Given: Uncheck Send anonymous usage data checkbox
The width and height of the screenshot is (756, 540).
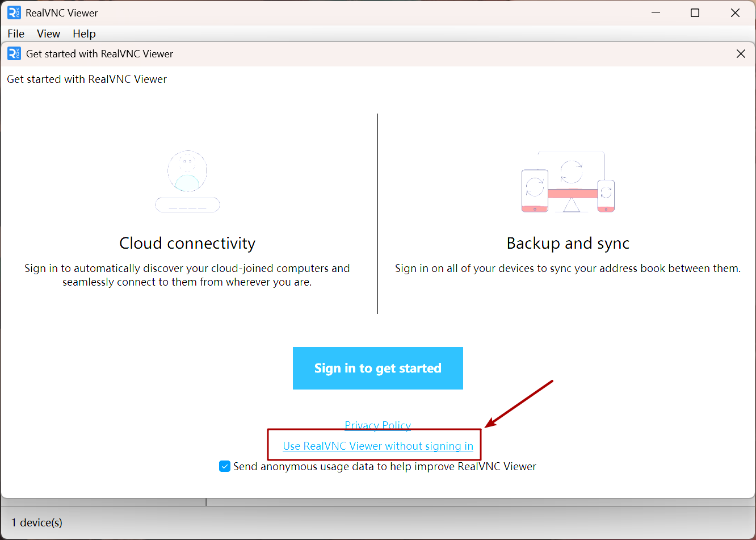Looking at the screenshot, I should click(225, 466).
